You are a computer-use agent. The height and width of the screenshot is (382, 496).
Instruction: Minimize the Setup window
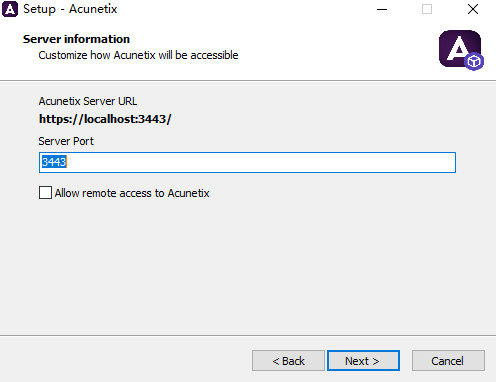click(x=382, y=9)
